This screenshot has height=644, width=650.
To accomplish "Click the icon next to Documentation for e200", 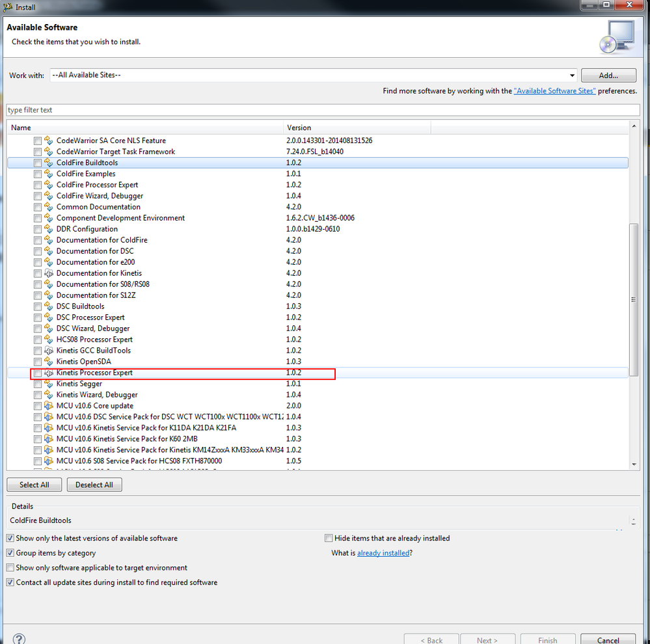I will click(49, 262).
